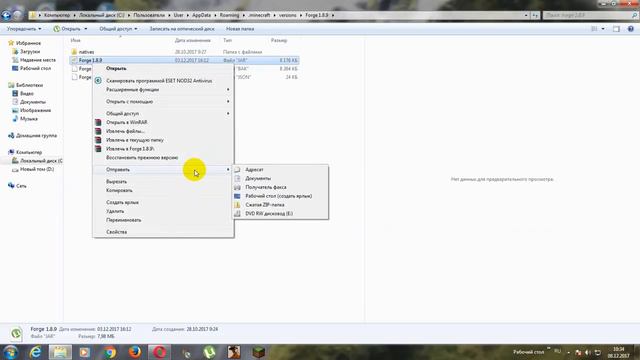Image resolution: width=640 pixels, height=360 pixels.
Task: Click the search field in Explorer
Action: (x=590, y=15)
